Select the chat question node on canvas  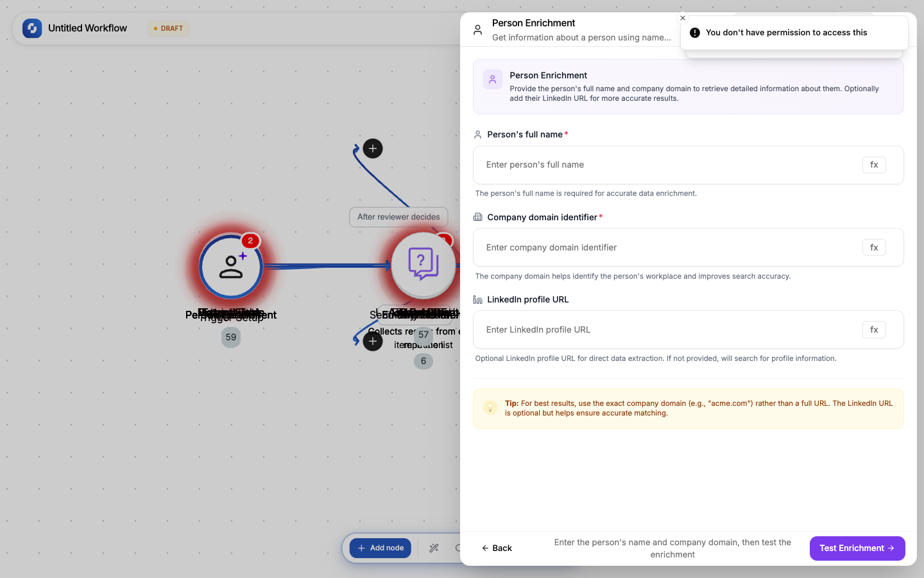point(424,265)
